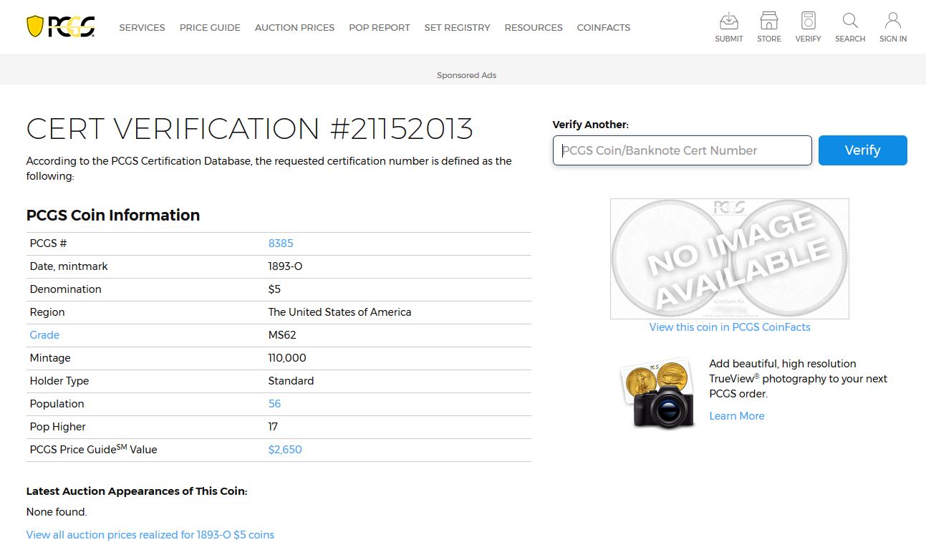926x560 pixels.
Task: Open the $2,650 price guide value
Action: pyautogui.click(x=285, y=450)
